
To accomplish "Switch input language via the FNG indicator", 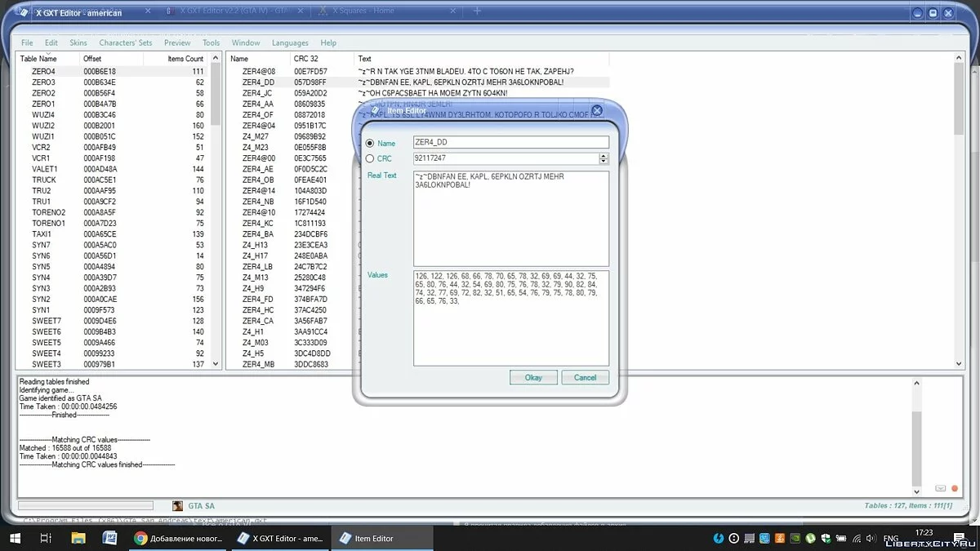I will [890, 539].
